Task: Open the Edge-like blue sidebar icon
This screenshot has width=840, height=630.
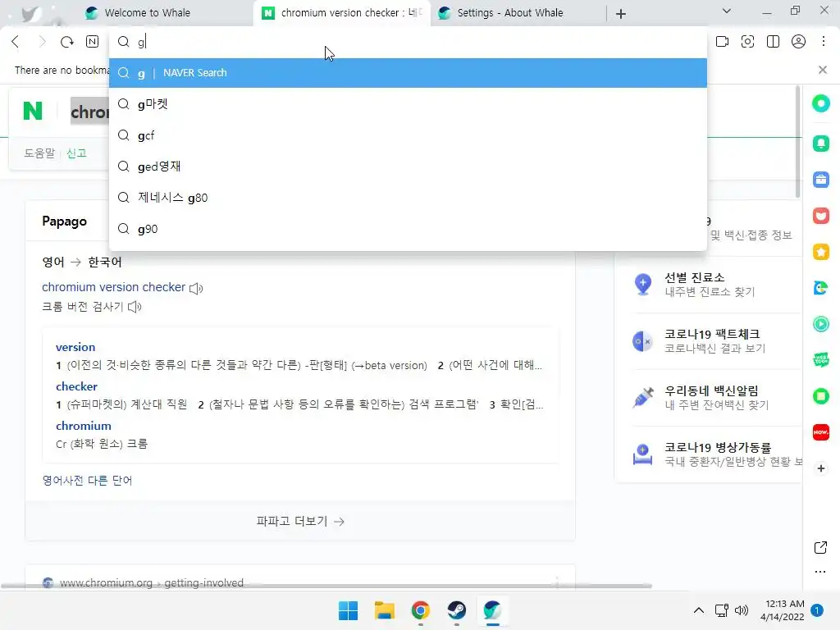Action: [820, 288]
